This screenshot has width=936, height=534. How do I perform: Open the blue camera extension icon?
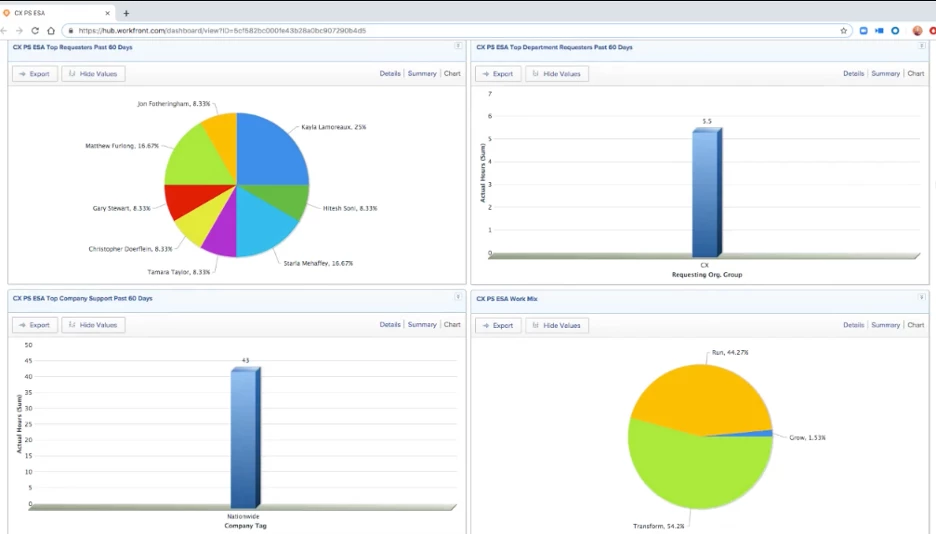pyautogui.click(x=879, y=30)
